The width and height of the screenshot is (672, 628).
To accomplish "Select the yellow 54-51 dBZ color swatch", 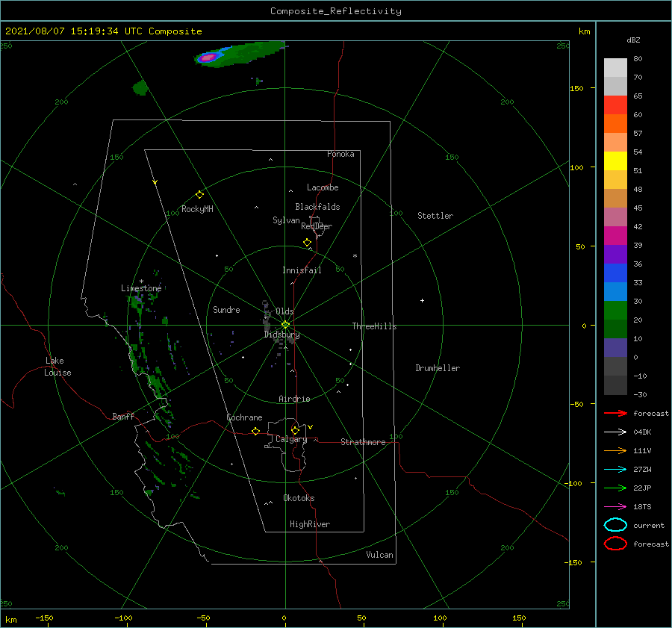I will click(615, 161).
